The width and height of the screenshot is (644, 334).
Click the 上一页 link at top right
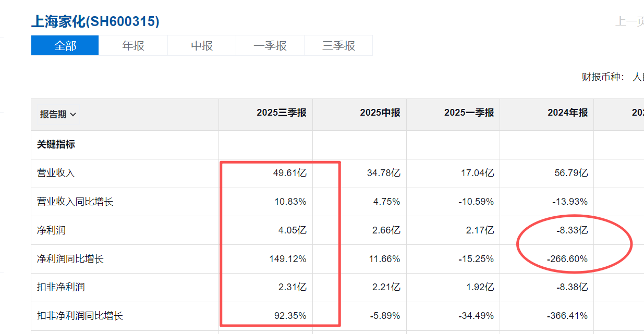coord(629,21)
